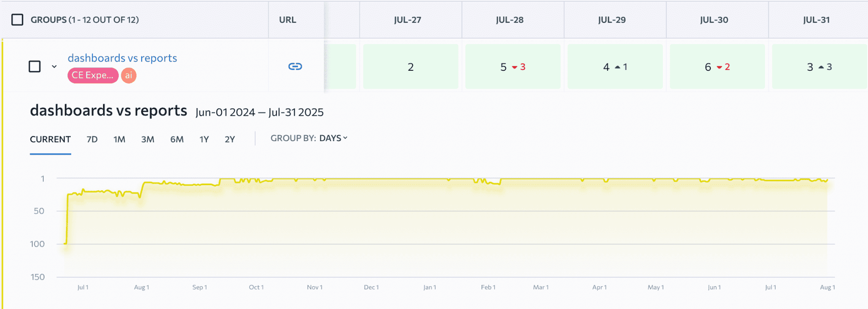
Task: Click the URL column header
Action: (287, 20)
